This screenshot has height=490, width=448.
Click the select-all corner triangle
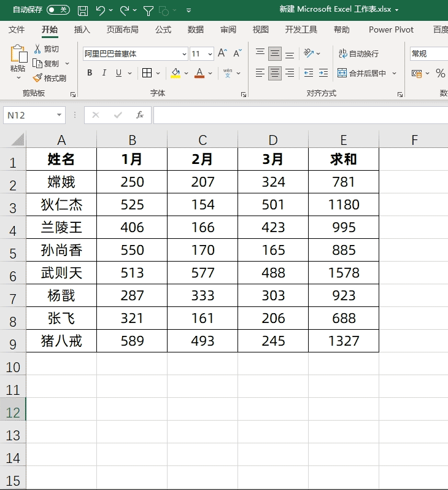tap(18, 139)
